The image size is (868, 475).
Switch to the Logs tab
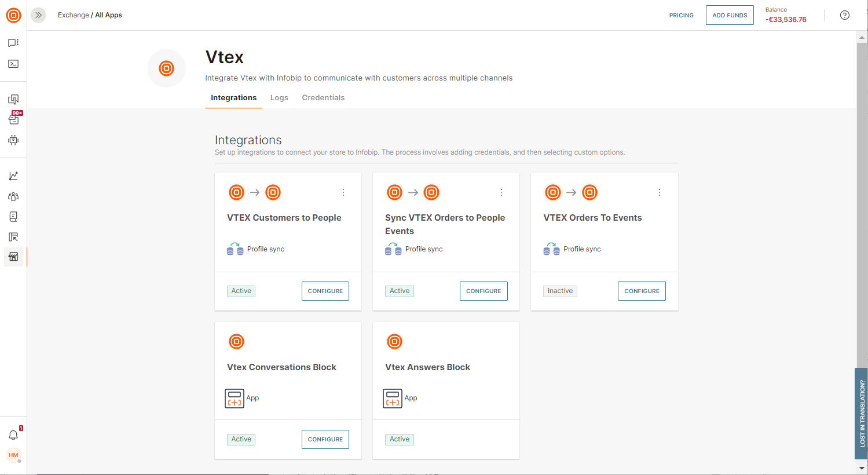tap(279, 98)
